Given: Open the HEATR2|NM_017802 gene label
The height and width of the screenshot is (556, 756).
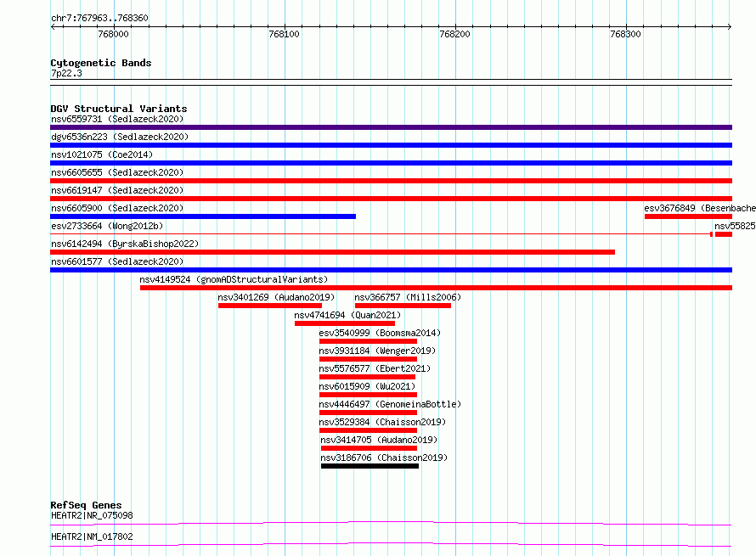Looking at the screenshot, I should tap(92, 536).
